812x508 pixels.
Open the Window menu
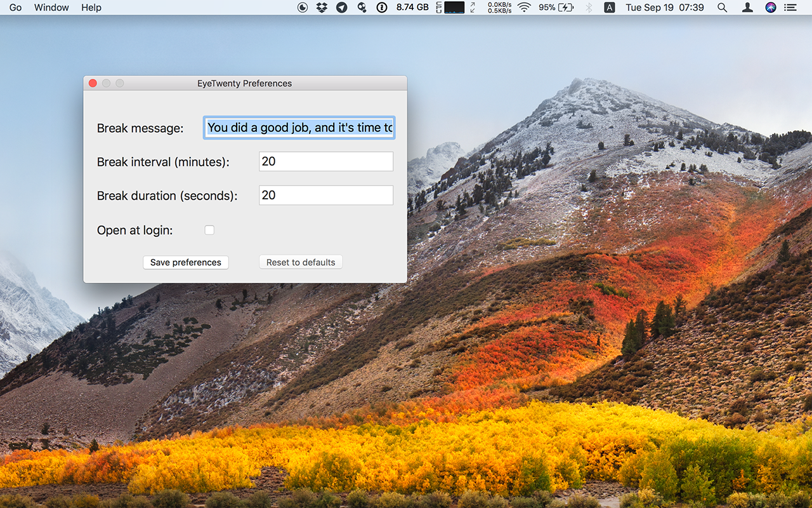point(51,8)
